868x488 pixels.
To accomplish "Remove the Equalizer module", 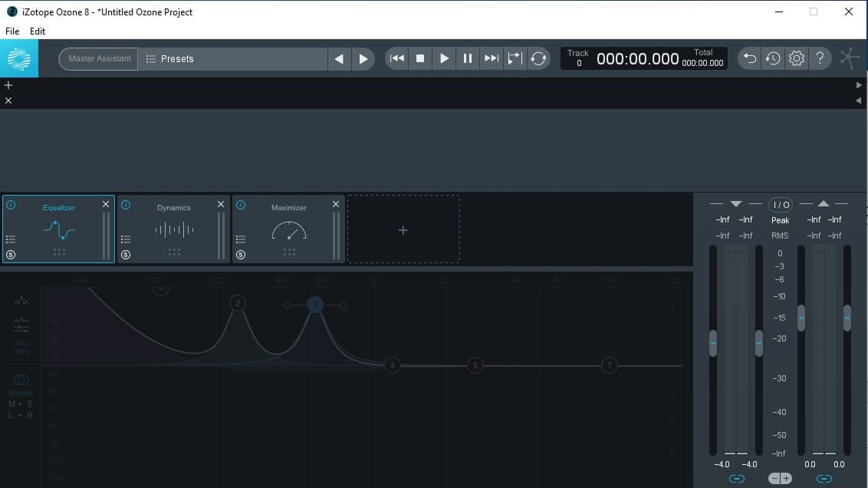I will coord(106,204).
